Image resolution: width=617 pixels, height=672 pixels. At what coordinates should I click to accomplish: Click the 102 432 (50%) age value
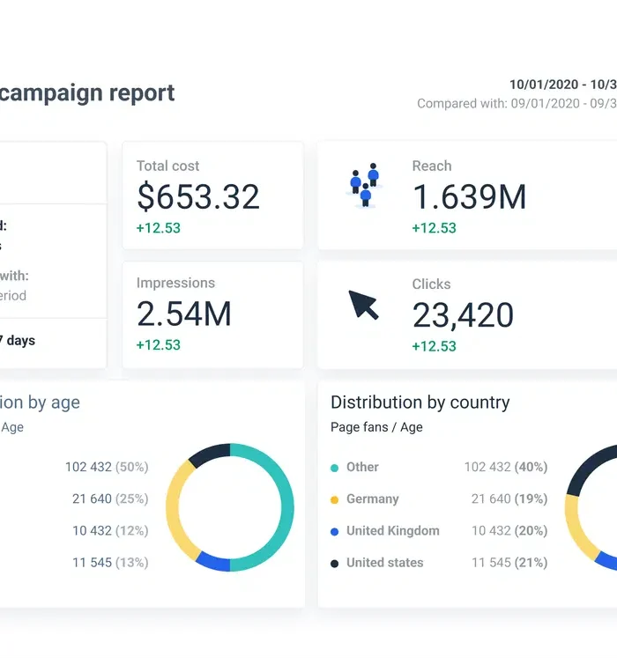(107, 467)
